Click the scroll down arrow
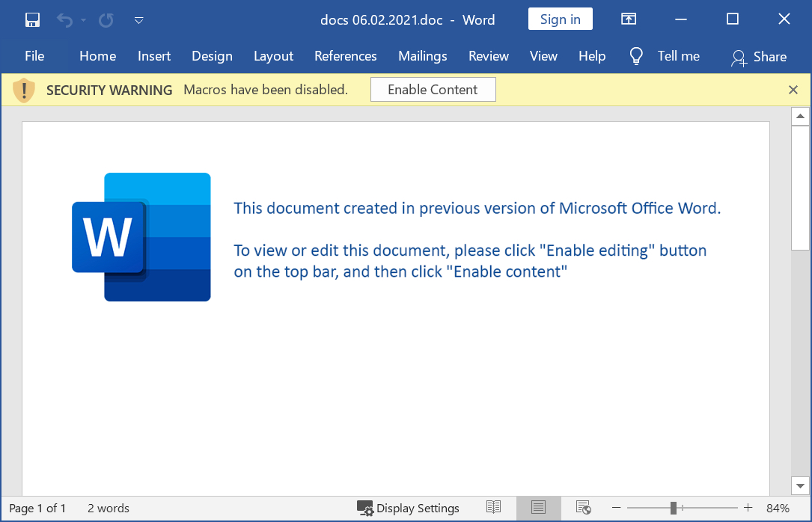 tap(800, 486)
